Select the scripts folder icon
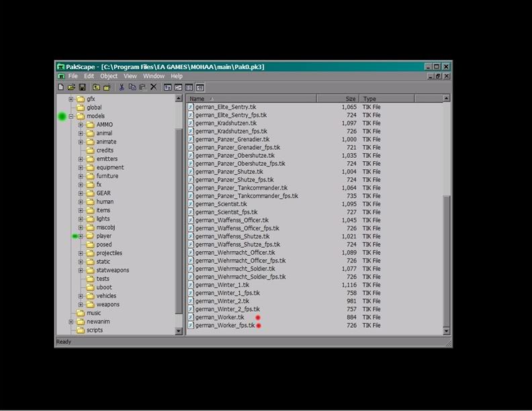This screenshot has height=411, width=532. 81,330
